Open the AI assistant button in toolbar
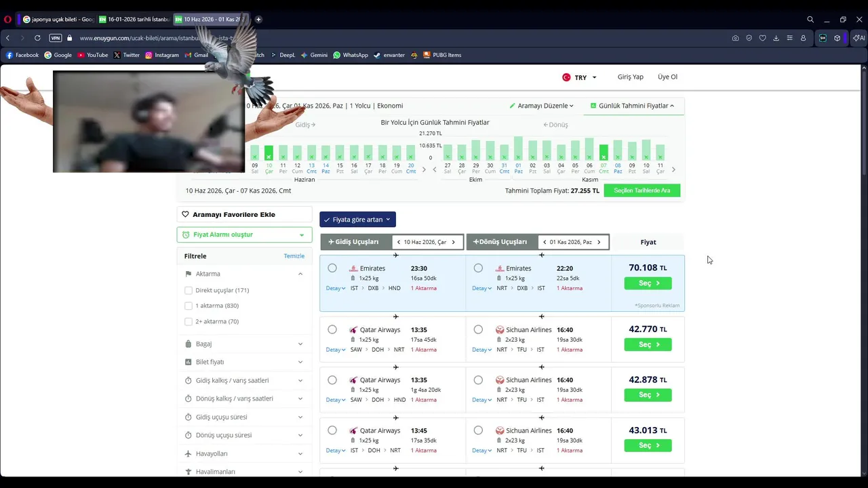The width and height of the screenshot is (868, 488). (x=858, y=38)
